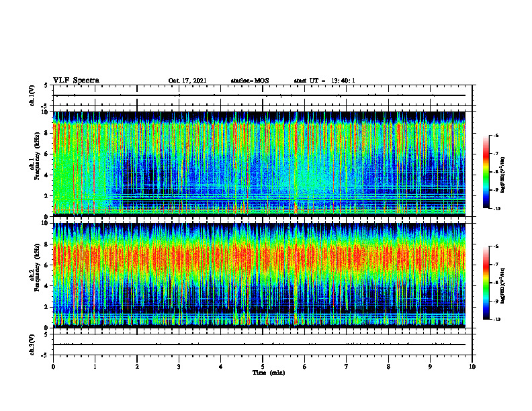Click the ch.1 voltage waveform strip

[263, 95]
